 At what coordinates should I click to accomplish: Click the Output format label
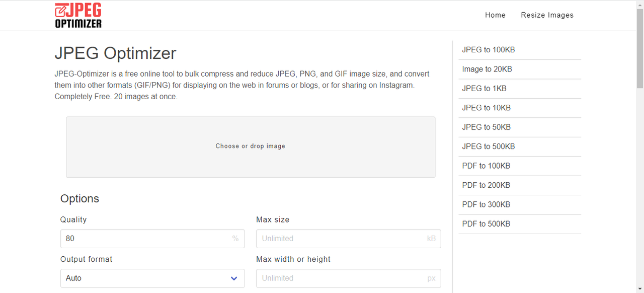click(x=86, y=259)
